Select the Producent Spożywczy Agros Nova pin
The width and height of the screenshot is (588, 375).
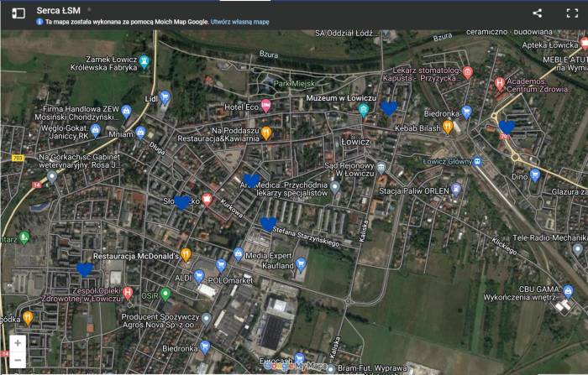(206, 320)
